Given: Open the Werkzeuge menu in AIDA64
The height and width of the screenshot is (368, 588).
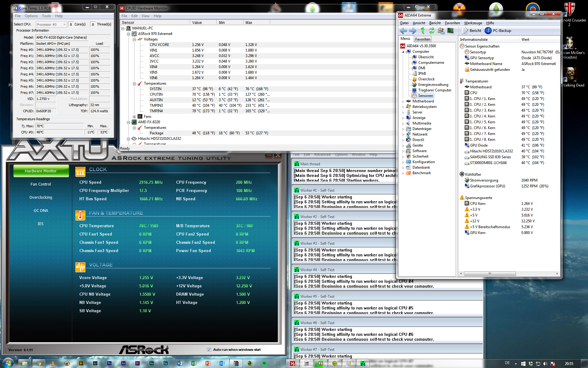Looking at the screenshot, I should [473, 23].
